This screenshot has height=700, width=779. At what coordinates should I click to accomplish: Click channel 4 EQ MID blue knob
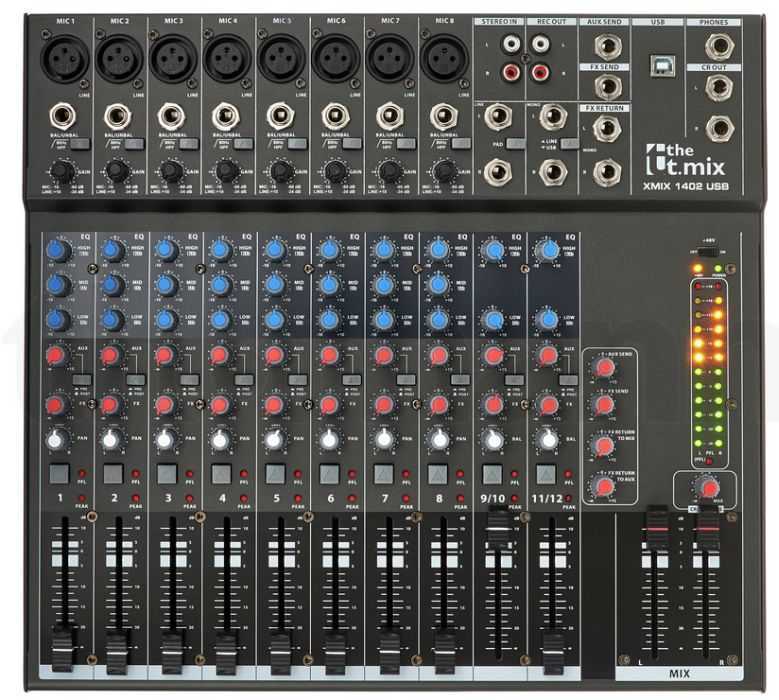[x=221, y=285]
